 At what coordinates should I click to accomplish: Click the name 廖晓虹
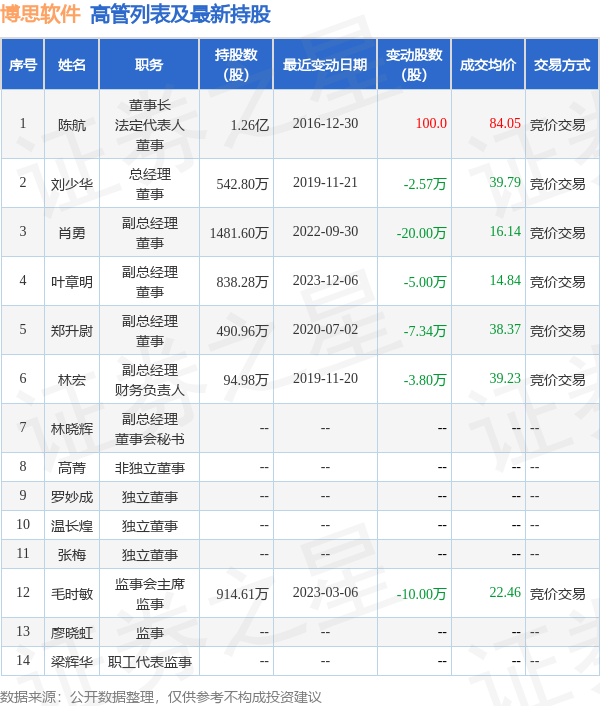tap(72, 633)
